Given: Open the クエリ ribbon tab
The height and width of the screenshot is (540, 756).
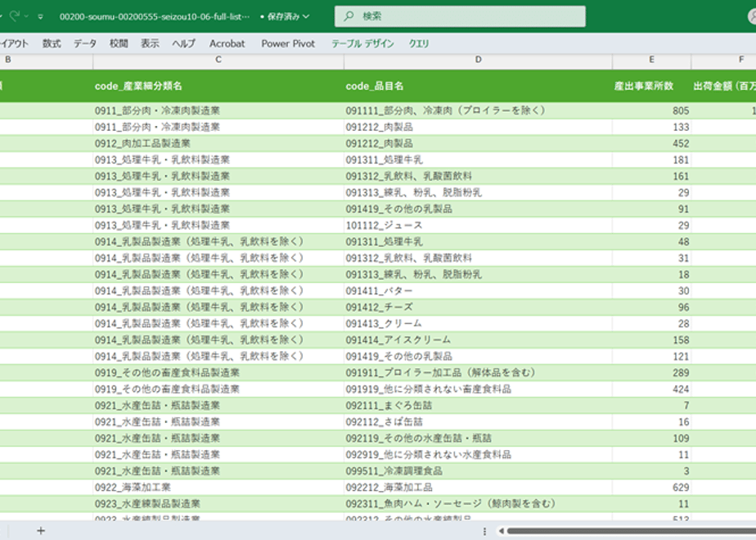Looking at the screenshot, I should (x=419, y=43).
